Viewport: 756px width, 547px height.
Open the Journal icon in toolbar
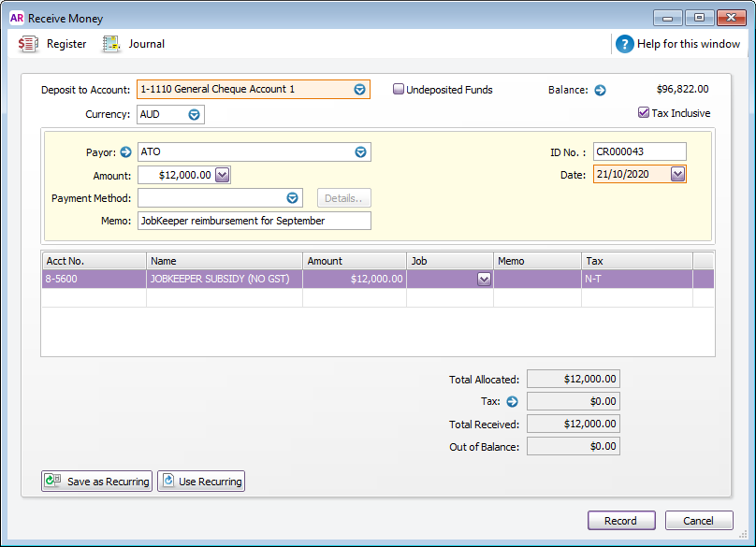pos(111,44)
